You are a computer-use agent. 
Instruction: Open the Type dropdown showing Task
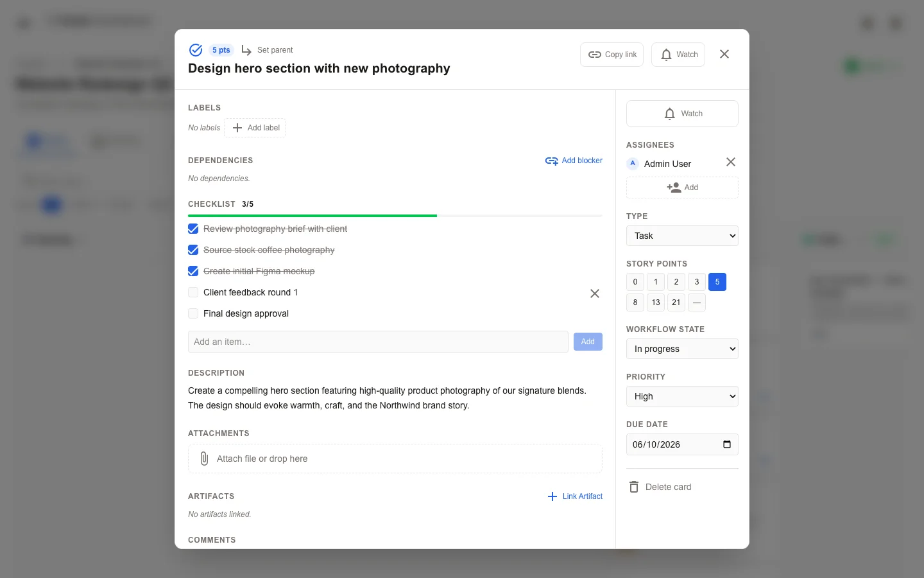(682, 236)
